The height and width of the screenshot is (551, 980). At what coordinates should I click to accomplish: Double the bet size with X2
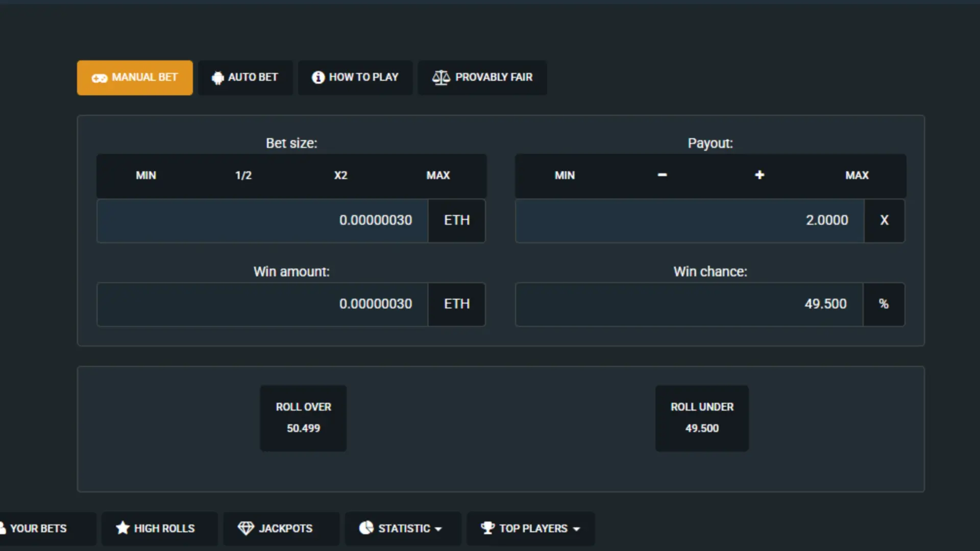[x=340, y=176]
